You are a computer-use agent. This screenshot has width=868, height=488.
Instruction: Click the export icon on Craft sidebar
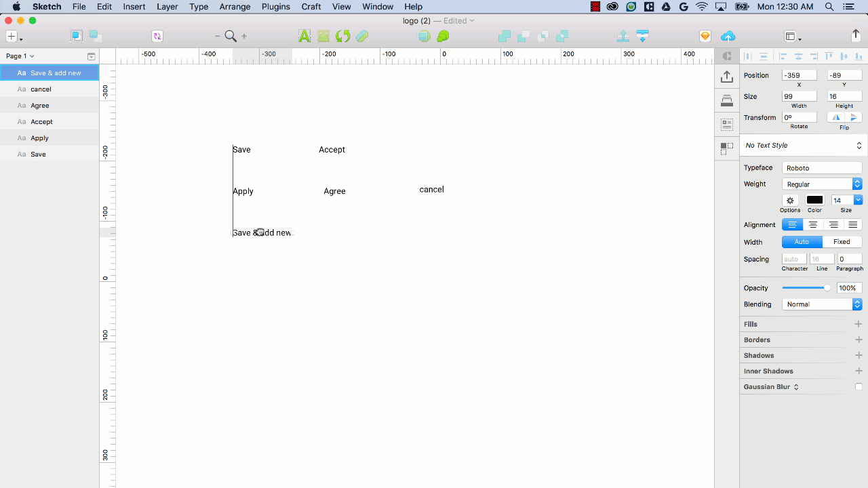coord(727,77)
